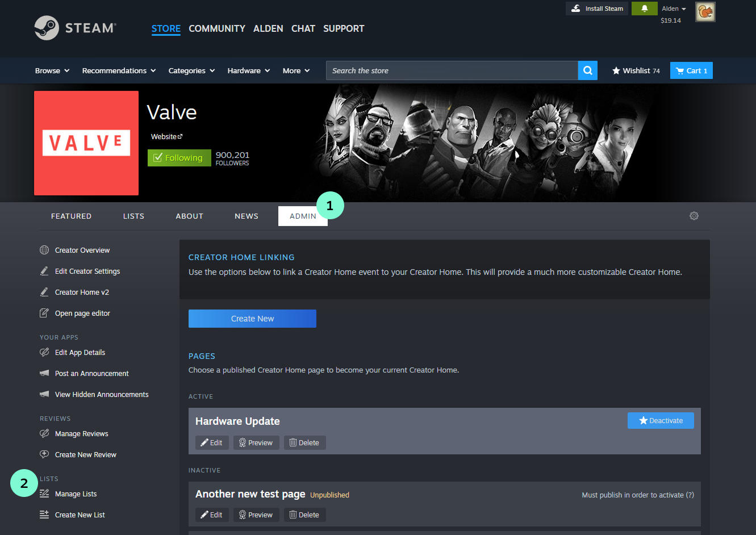Image resolution: width=756 pixels, height=535 pixels.
Task: Edit Another new test page
Action: point(212,515)
